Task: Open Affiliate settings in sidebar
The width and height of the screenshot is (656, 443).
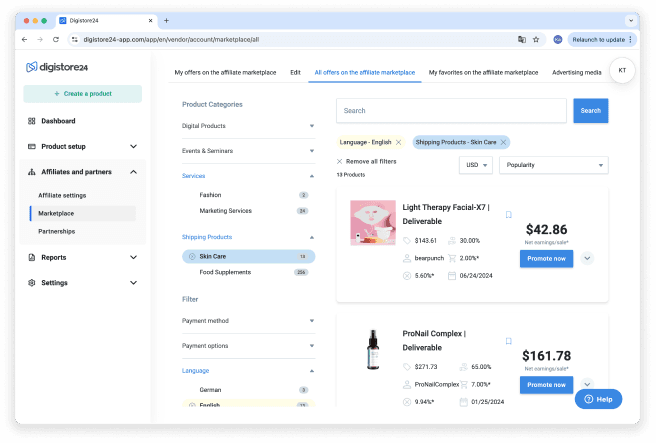Action: click(62, 195)
